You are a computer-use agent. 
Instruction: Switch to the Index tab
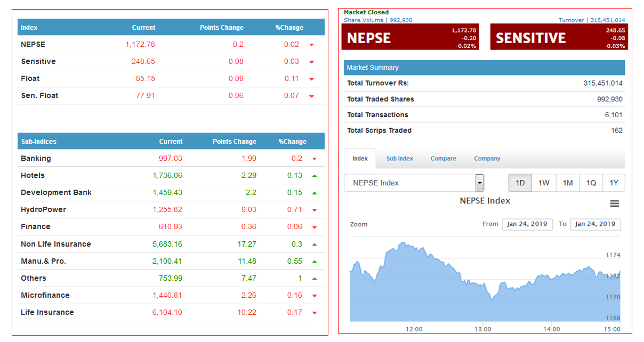[x=360, y=158]
